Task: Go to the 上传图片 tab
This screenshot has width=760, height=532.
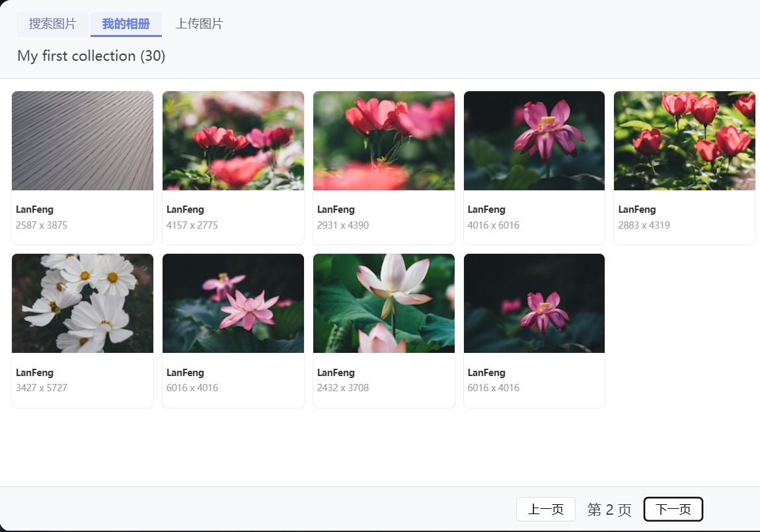Action: (x=199, y=24)
